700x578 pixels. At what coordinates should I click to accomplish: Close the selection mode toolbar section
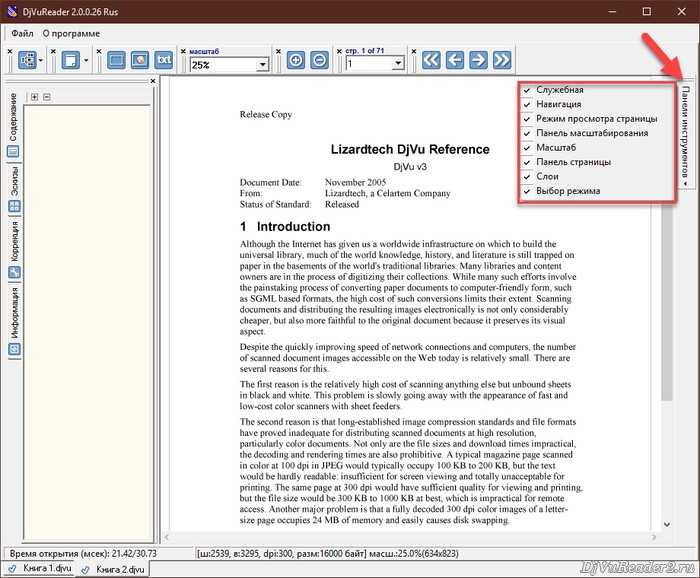(x=10, y=52)
